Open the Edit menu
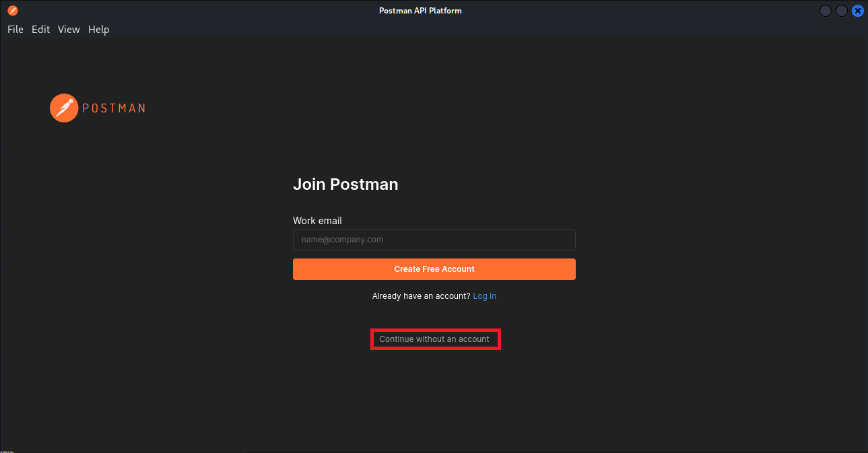This screenshot has height=453, width=868. pyautogui.click(x=41, y=30)
